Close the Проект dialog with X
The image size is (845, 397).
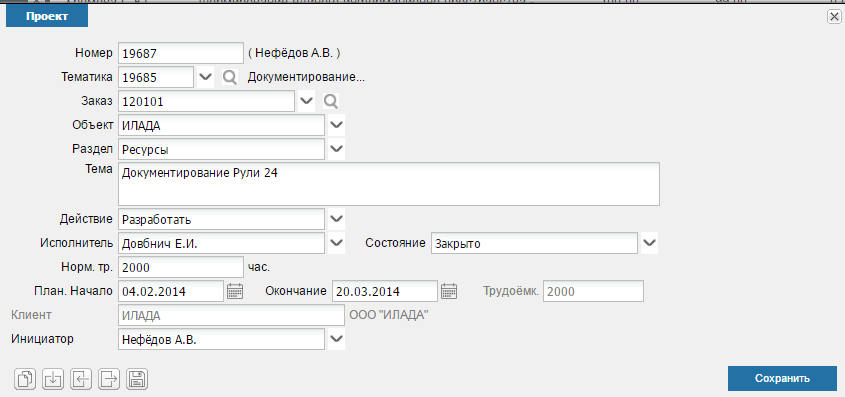click(833, 17)
